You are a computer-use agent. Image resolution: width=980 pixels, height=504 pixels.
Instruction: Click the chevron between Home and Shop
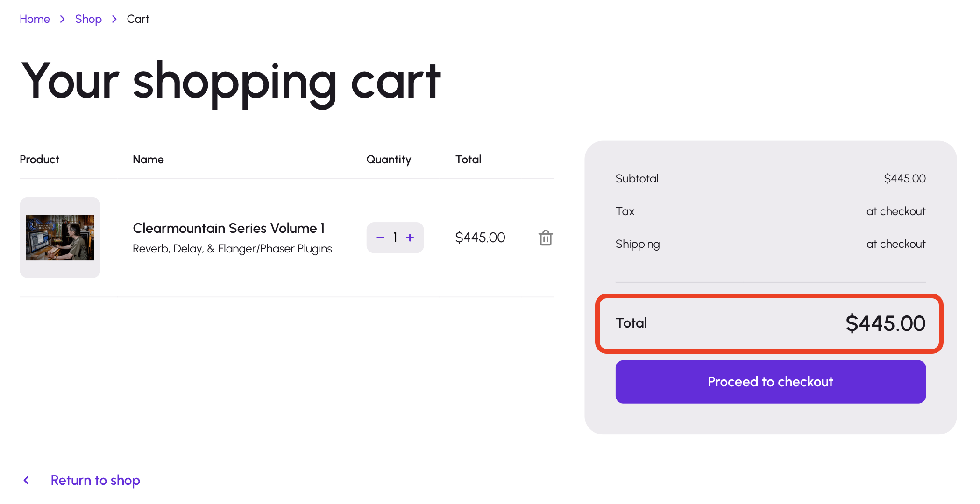(62, 19)
